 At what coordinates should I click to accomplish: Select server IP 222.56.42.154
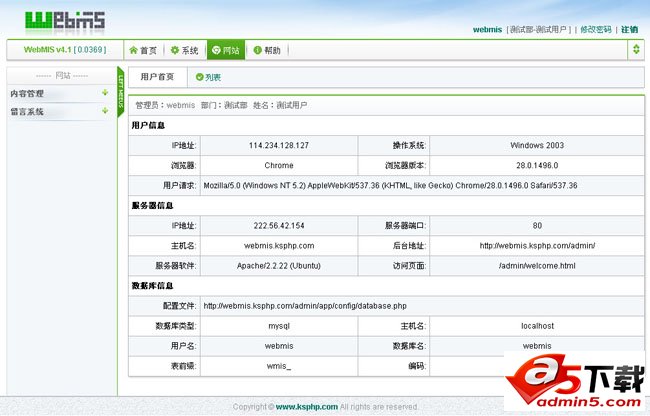279,226
